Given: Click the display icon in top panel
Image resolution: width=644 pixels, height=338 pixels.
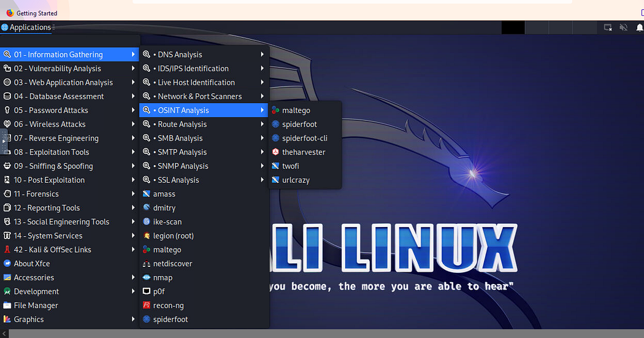Looking at the screenshot, I should (608, 28).
